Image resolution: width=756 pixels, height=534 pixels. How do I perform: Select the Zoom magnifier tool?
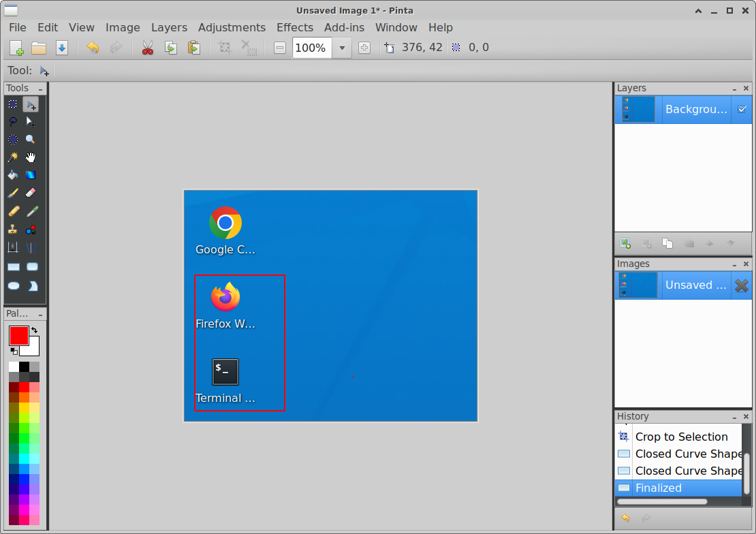click(x=31, y=140)
